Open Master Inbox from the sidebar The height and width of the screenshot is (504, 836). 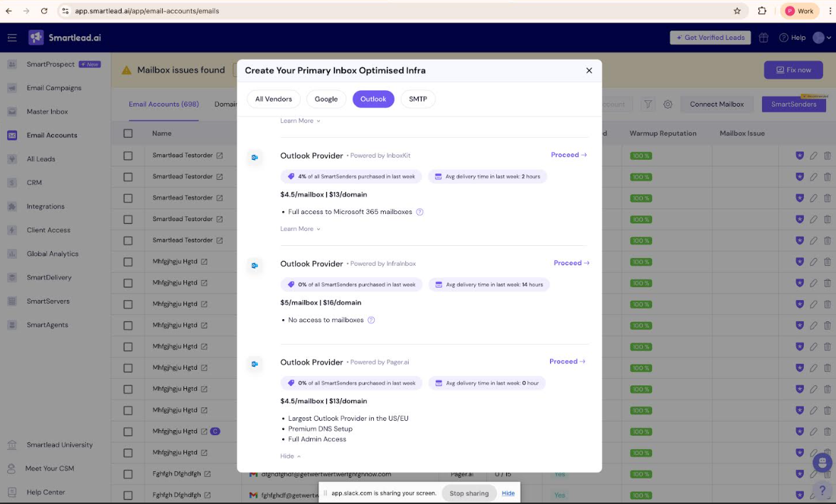pos(48,112)
